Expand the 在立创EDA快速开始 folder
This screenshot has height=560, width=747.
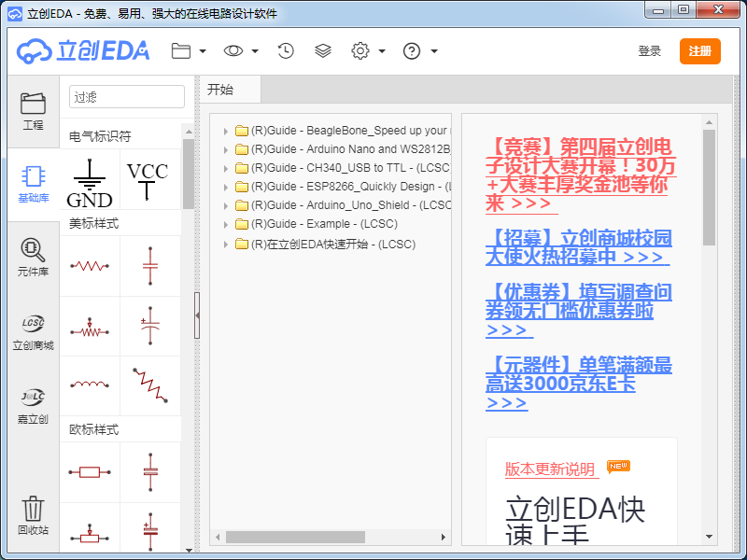pos(226,245)
